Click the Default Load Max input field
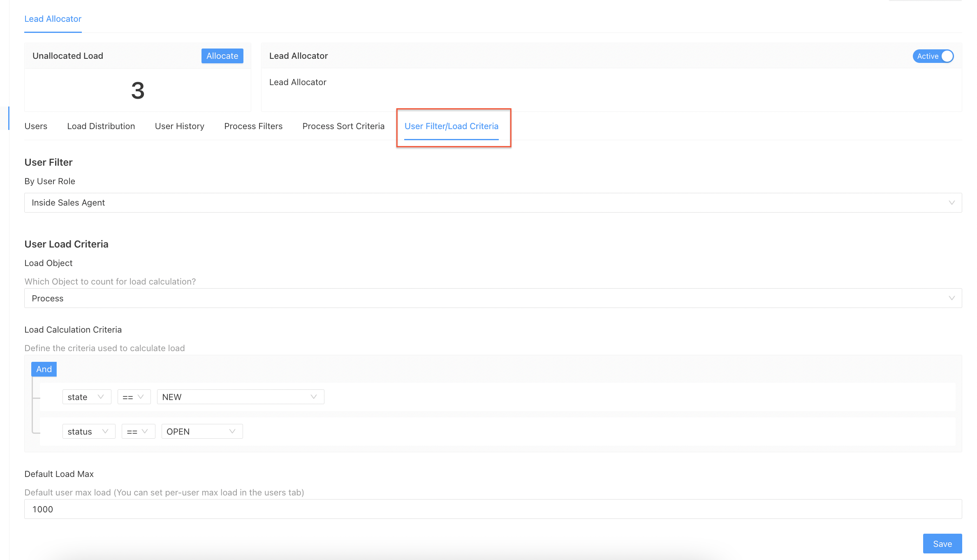This screenshot has height=560, width=977. 493,509
